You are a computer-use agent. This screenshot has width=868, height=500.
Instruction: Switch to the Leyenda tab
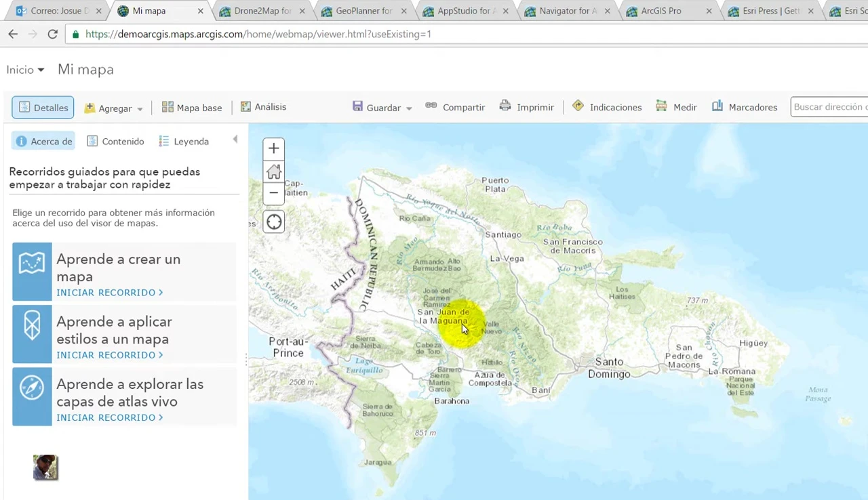[184, 142]
